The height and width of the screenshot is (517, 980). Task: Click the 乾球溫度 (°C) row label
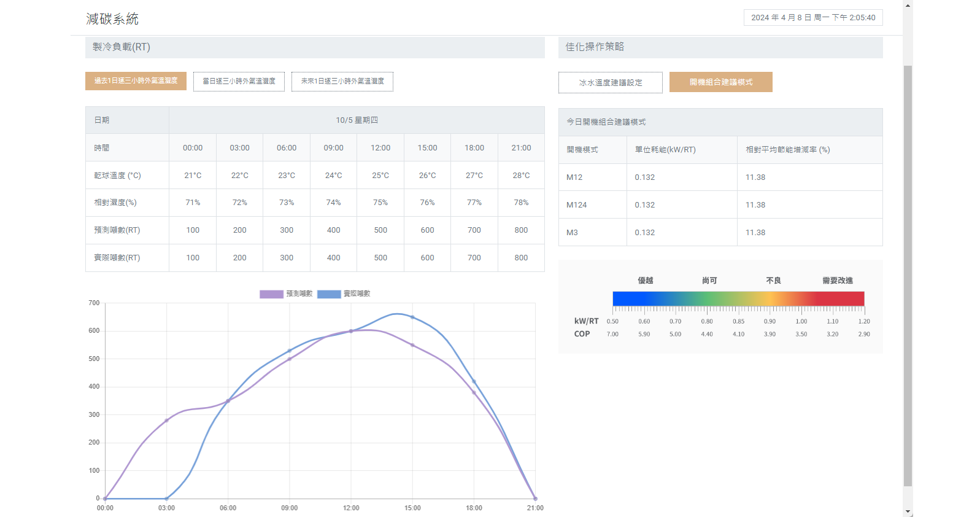117,176
